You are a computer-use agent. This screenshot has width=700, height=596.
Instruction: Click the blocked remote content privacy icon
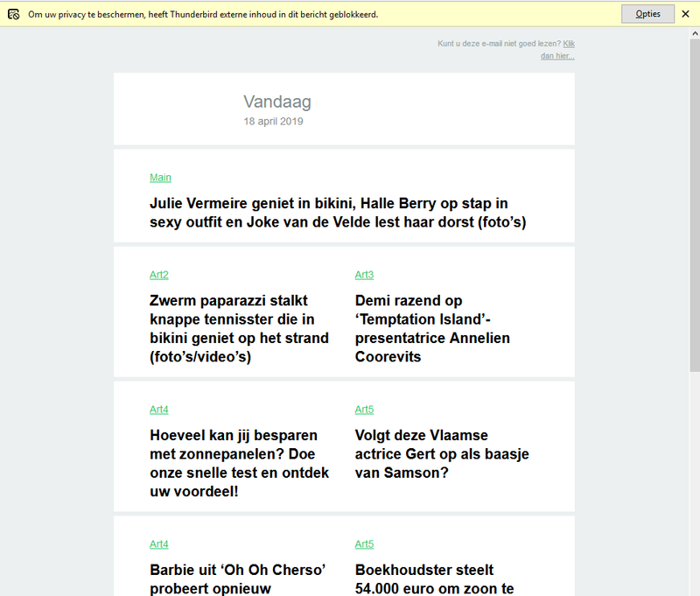[x=13, y=14]
